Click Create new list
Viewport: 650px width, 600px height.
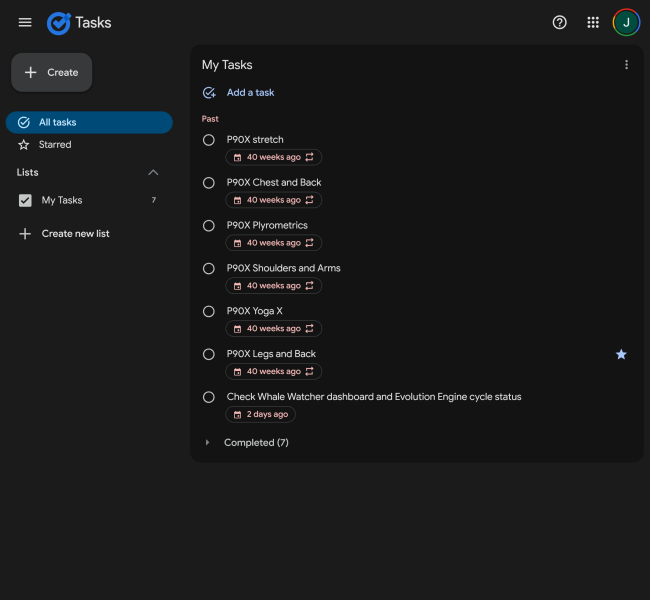point(75,234)
